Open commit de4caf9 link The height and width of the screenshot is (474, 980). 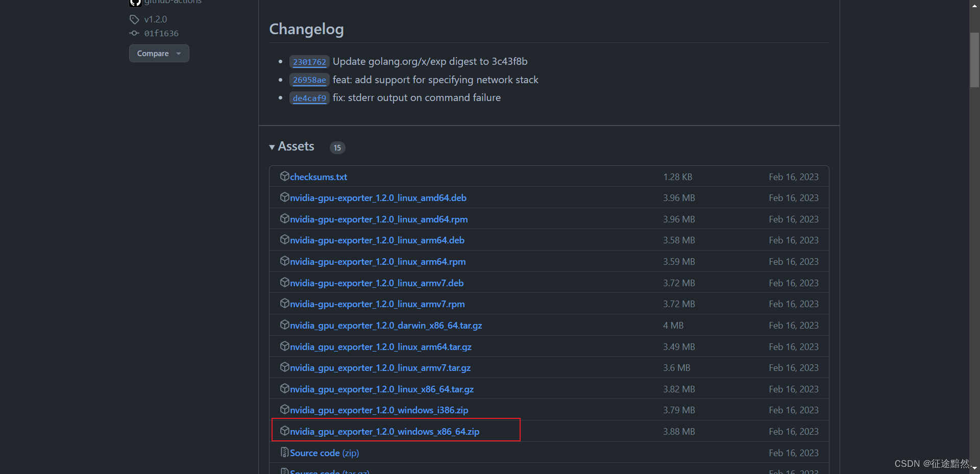click(309, 98)
